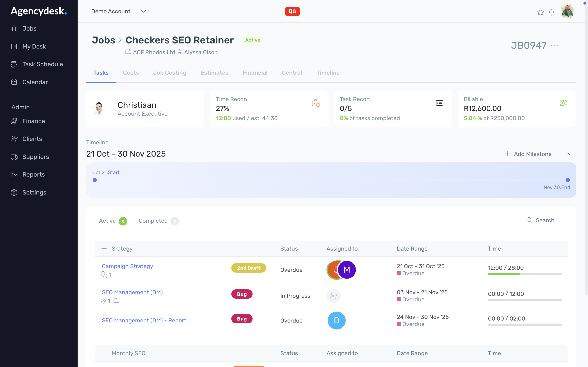Collapse the Strategy task group
The height and width of the screenshot is (367, 588).
point(104,249)
